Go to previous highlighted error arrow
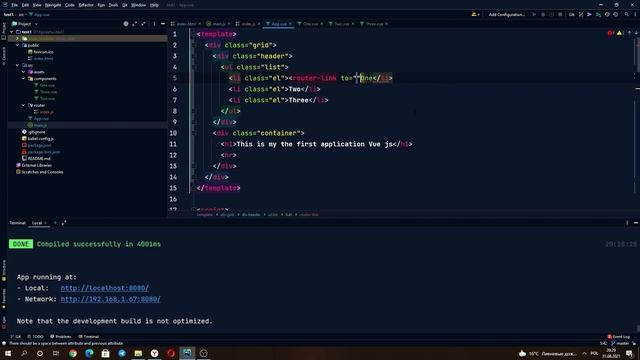Viewport: 640px width, 360px height. [629, 33]
